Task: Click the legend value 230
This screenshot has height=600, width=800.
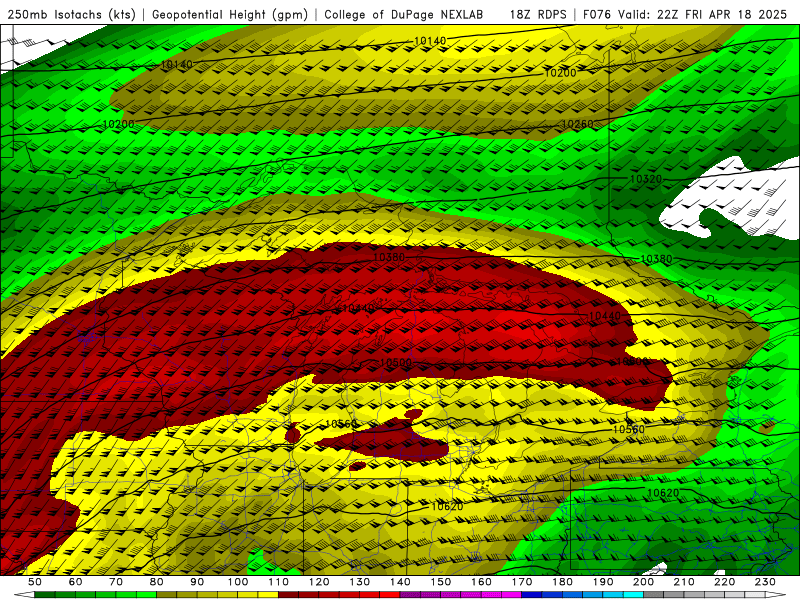Action: (x=766, y=582)
